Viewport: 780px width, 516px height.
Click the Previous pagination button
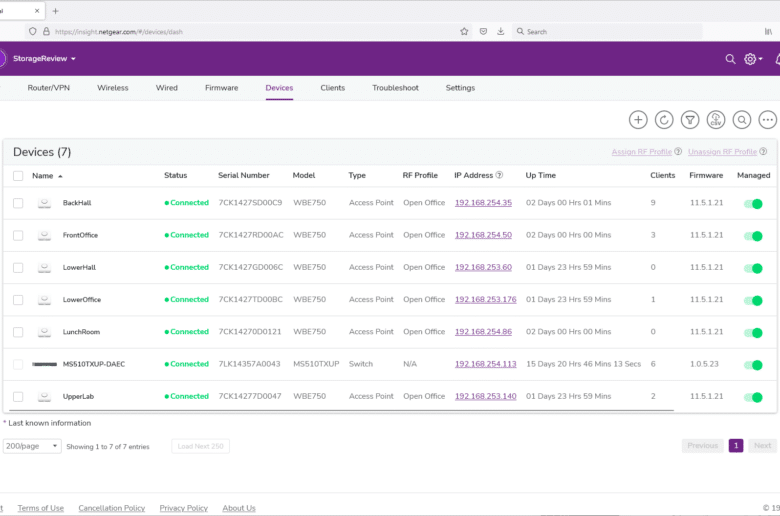pyautogui.click(x=702, y=445)
